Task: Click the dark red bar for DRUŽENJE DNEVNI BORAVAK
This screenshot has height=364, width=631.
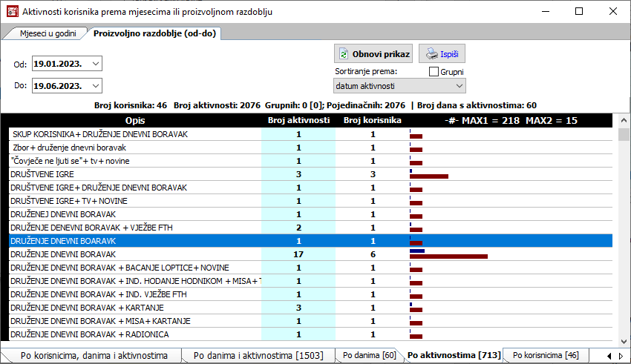Action: click(x=448, y=256)
